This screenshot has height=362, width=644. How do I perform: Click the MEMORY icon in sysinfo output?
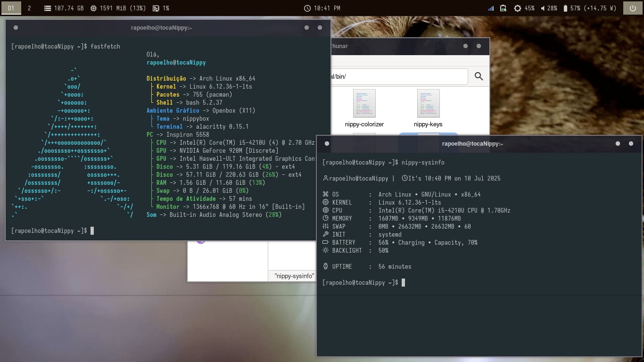[325, 218]
